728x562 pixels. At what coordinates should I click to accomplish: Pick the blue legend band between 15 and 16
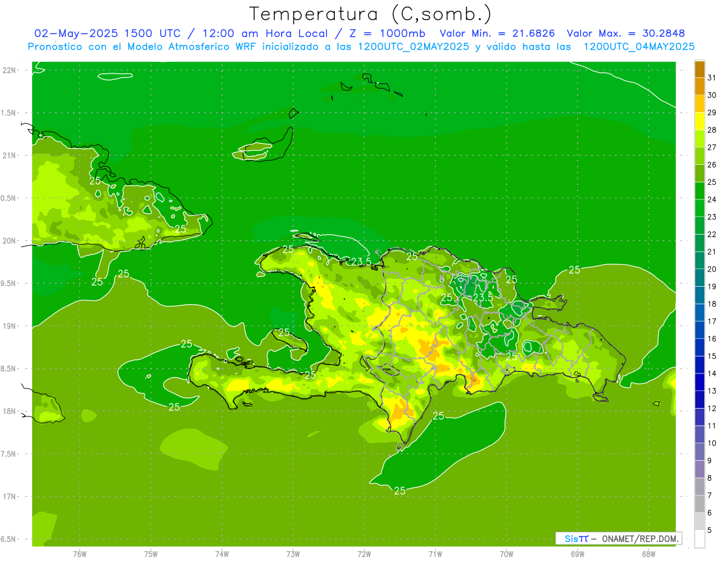point(700,347)
